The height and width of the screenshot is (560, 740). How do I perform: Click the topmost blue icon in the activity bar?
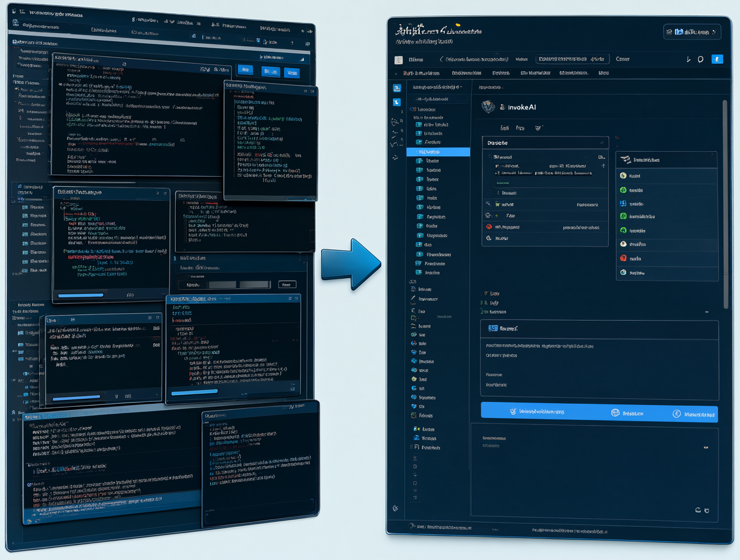[397, 88]
